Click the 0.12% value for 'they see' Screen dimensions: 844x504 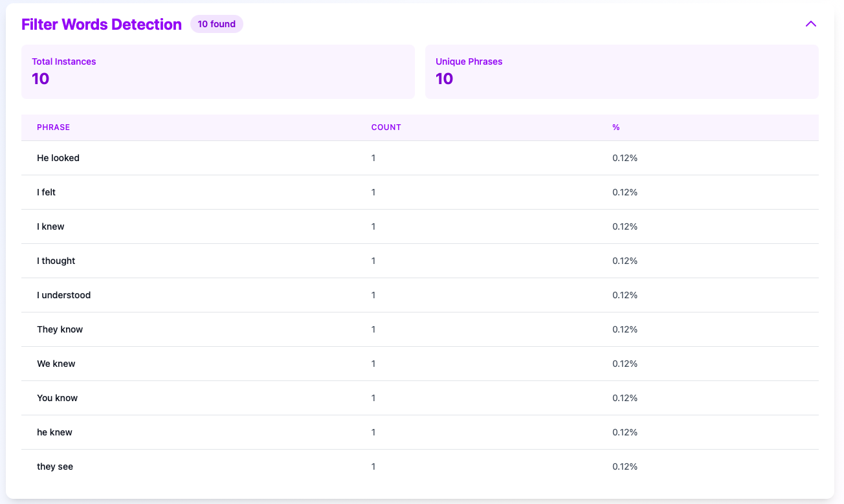625,466
